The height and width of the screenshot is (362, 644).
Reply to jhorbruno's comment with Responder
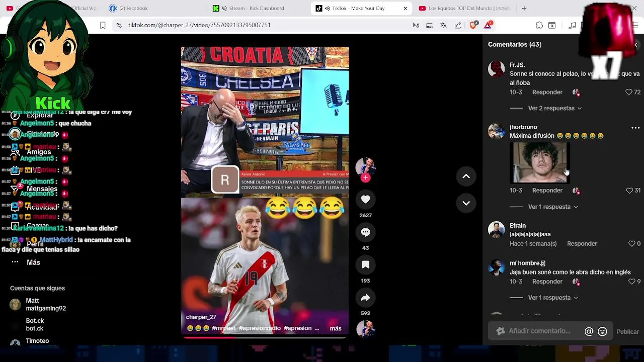tap(547, 191)
